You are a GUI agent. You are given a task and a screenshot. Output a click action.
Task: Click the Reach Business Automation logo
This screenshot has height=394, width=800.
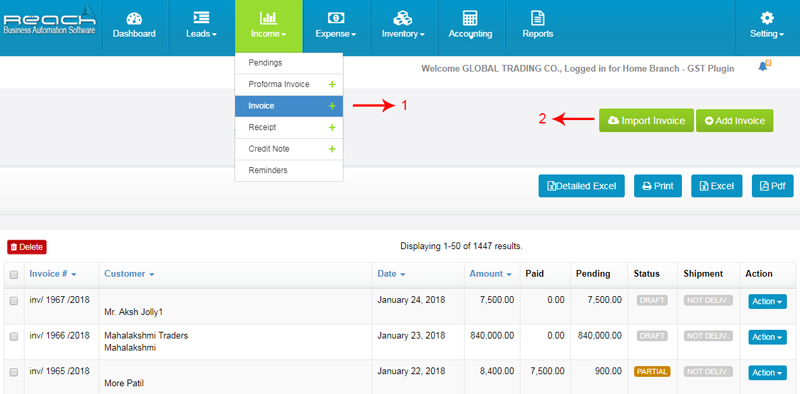point(49,20)
